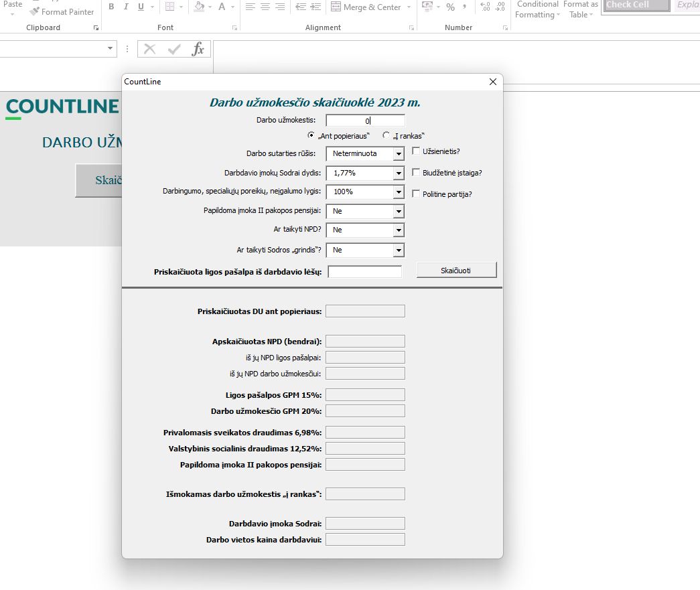The height and width of the screenshot is (590, 700).
Task: Close the CountLine dialog window
Action: pyautogui.click(x=493, y=82)
